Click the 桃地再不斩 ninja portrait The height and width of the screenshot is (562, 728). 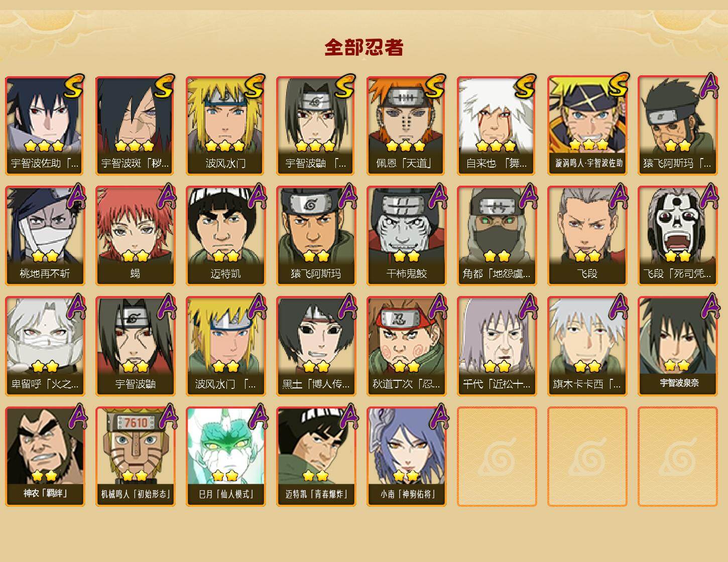[45, 236]
